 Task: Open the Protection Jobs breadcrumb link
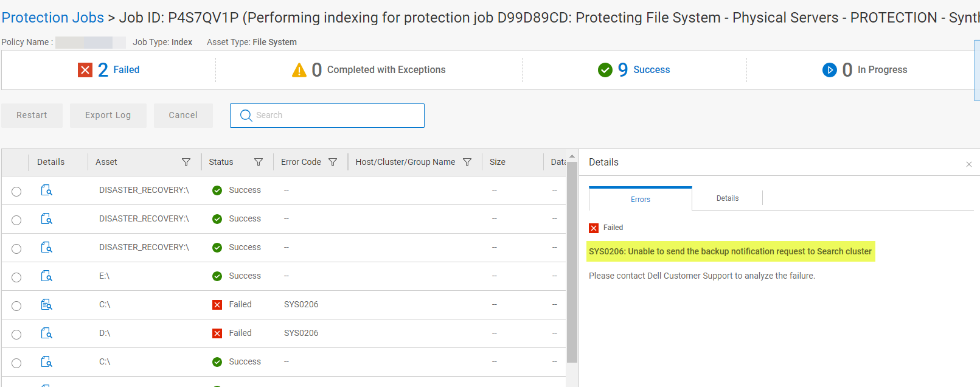click(52, 17)
